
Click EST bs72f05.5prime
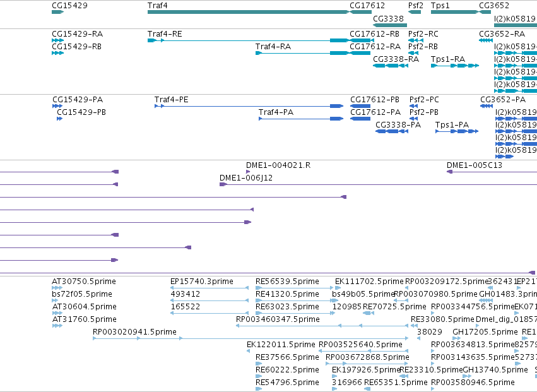pyautogui.click(x=55, y=300)
